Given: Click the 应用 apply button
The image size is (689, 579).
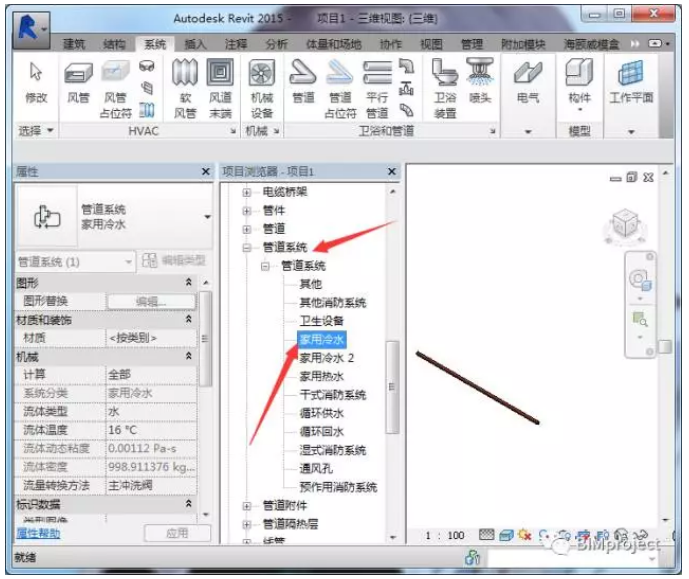Looking at the screenshot, I should click(x=178, y=533).
